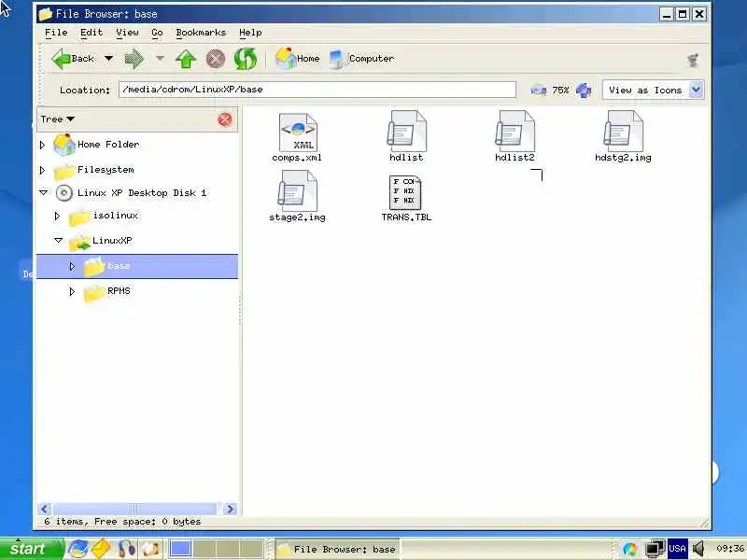
Task: Click the tree pane horizontal scrollbar thumb
Action: (134, 509)
